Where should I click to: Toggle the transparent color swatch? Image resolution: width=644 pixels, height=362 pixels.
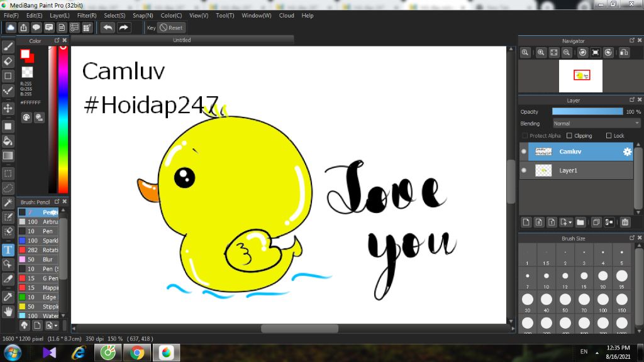coord(28,72)
